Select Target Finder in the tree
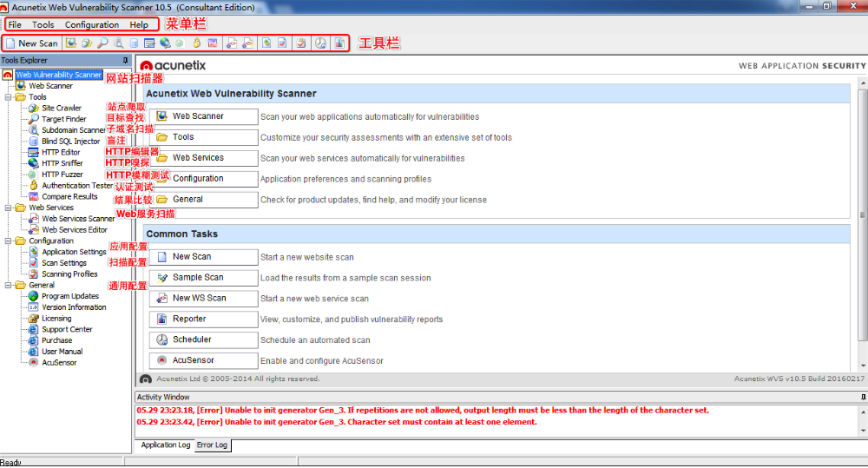Screen dimensions: 868x468 coord(63,119)
